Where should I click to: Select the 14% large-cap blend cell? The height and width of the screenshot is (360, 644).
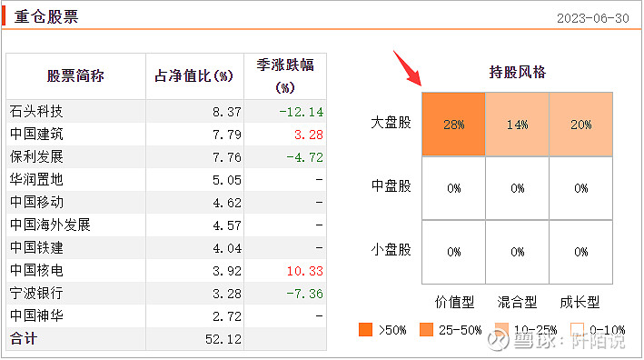click(517, 125)
